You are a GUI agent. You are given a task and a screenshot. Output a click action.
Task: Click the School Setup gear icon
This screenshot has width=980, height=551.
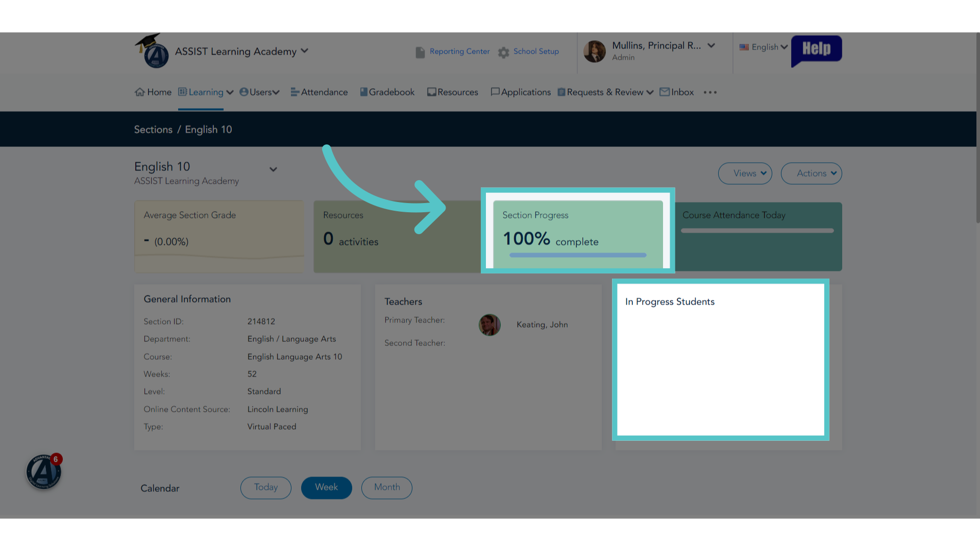(504, 52)
